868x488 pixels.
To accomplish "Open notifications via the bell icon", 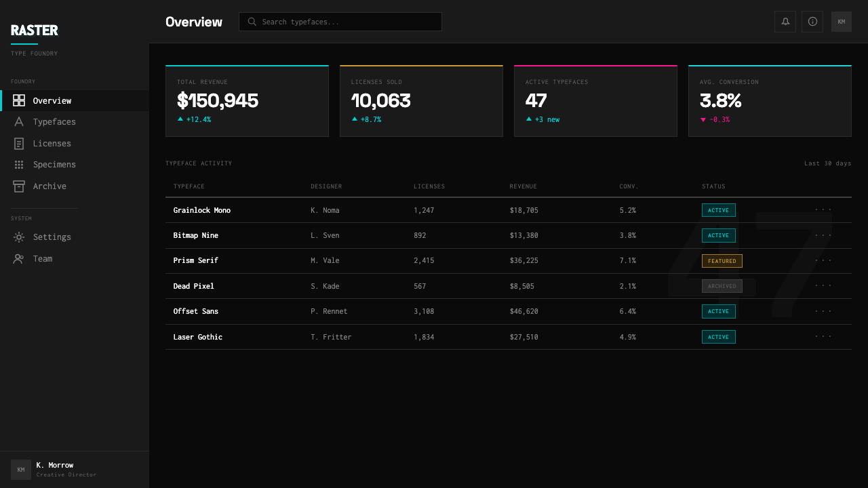I will point(785,22).
